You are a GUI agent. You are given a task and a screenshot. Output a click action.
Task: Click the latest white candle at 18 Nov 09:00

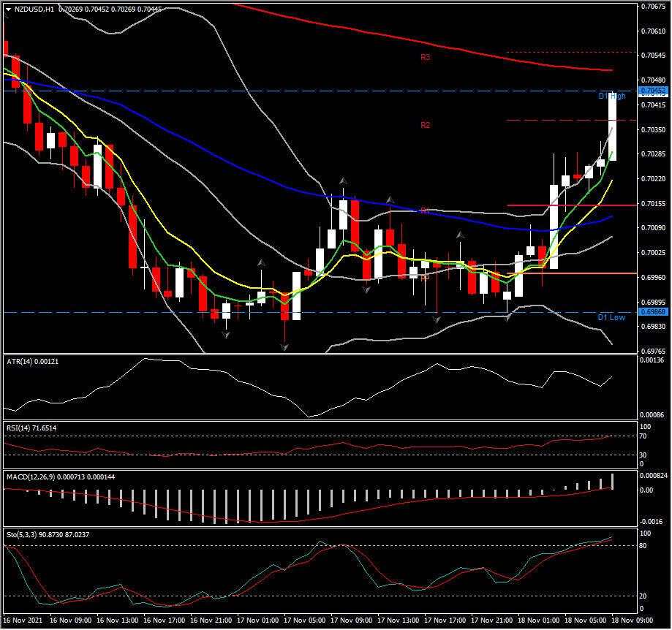[x=612, y=126]
